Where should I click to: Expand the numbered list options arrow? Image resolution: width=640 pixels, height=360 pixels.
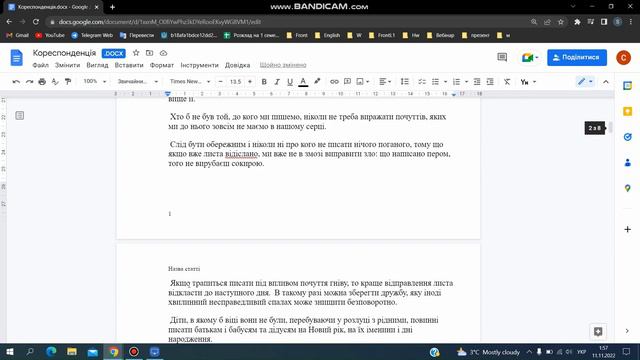point(467,82)
